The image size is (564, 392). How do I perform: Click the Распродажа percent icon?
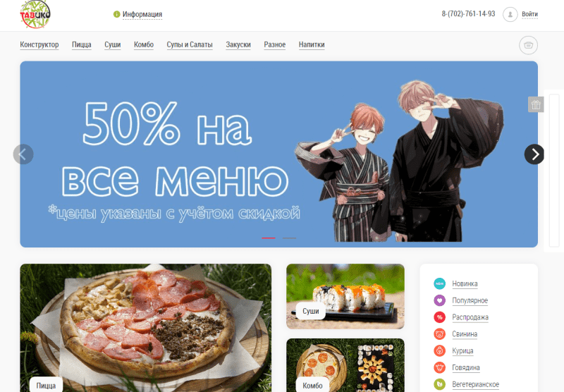439,317
